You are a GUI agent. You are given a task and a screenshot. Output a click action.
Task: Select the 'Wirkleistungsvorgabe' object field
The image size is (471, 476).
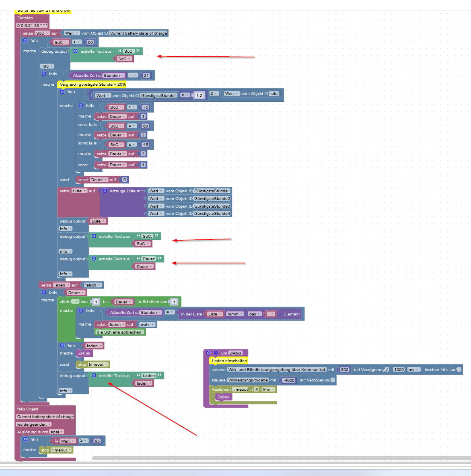click(248, 380)
